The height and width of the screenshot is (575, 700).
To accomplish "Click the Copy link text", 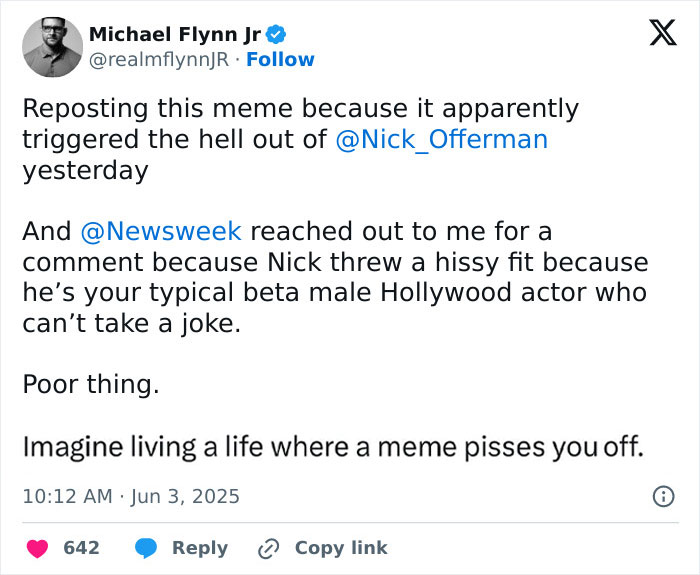I will coord(340,548).
